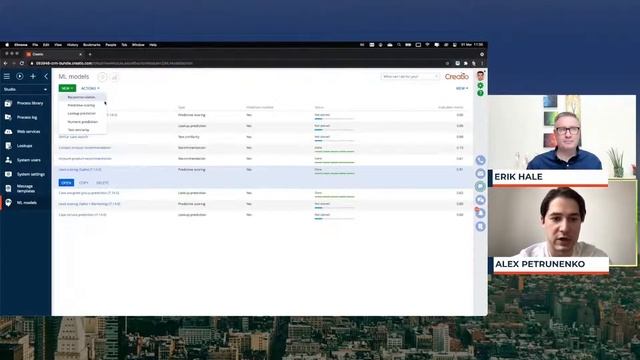Switch to analytics chart view icon

click(x=115, y=77)
